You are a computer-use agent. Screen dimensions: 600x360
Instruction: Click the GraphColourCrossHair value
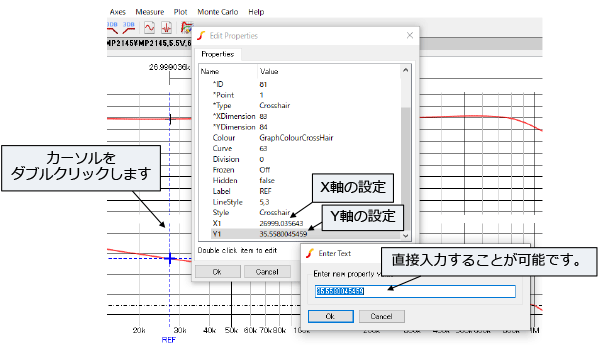296,138
